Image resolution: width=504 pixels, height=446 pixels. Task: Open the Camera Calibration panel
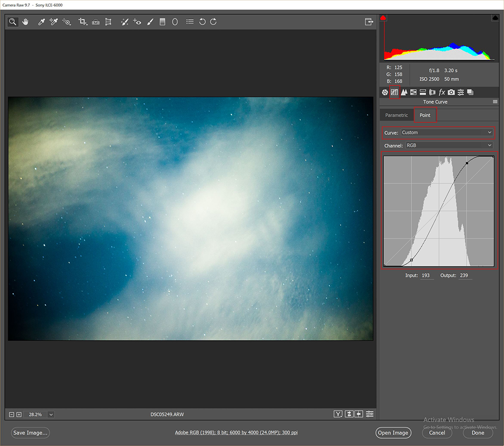pos(451,92)
